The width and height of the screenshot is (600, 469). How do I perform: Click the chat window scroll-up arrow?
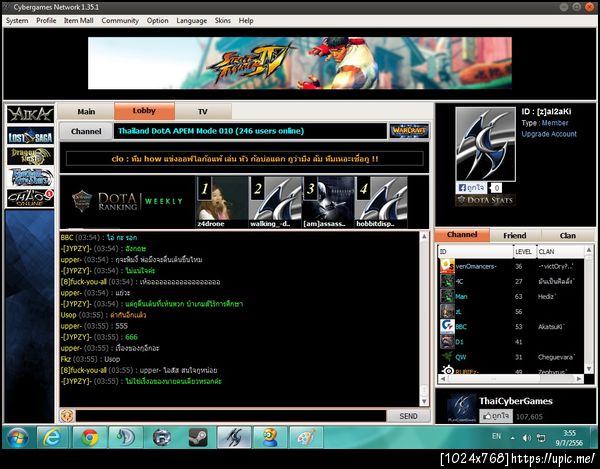pyautogui.click(x=424, y=236)
